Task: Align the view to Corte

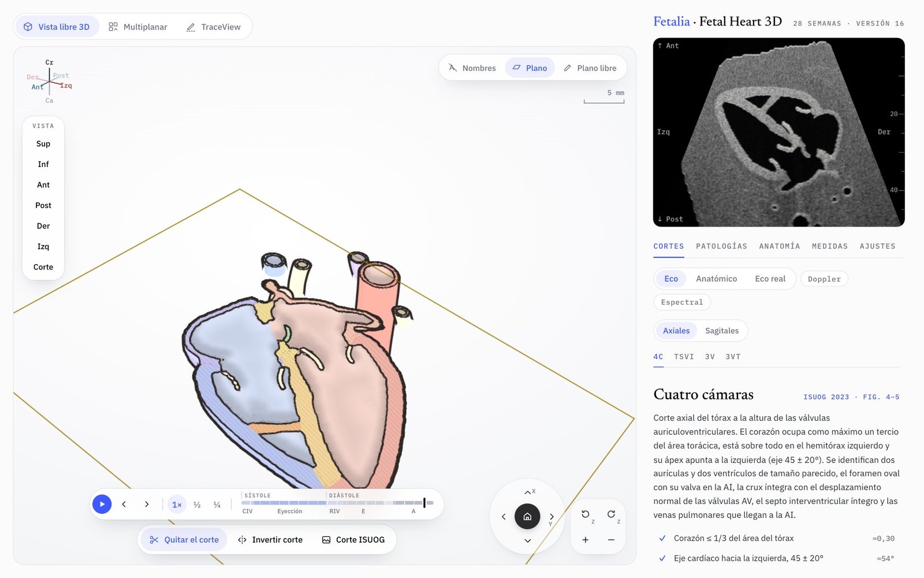Action: point(43,267)
